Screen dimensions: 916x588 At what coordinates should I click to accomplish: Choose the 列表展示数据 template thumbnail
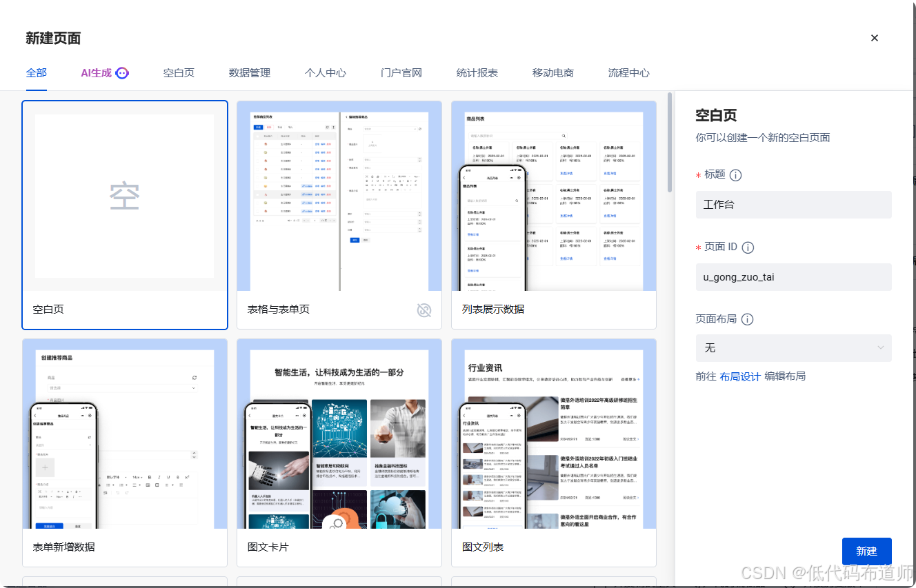(x=554, y=196)
